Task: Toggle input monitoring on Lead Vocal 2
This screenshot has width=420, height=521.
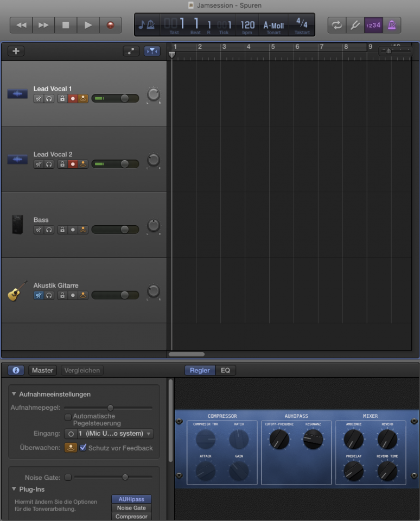Action: [x=83, y=164]
